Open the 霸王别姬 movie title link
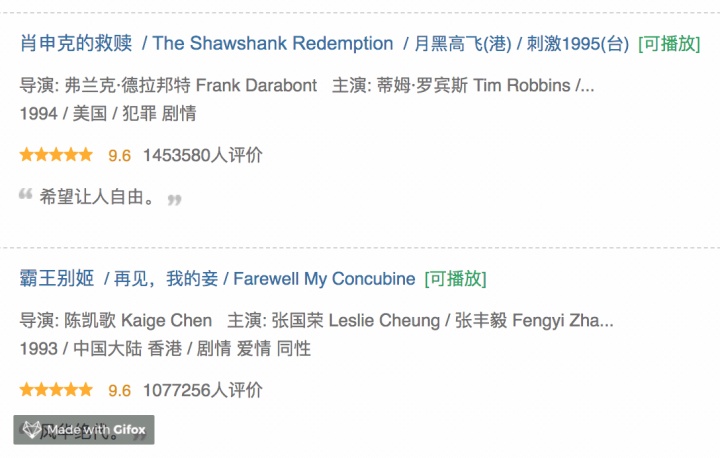720x458 pixels. click(x=57, y=278)
